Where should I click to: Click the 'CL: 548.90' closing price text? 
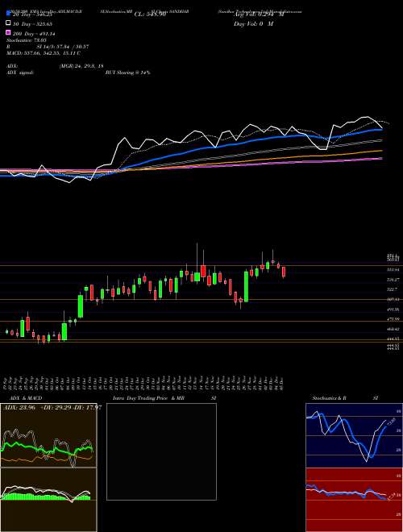point(150,15)
